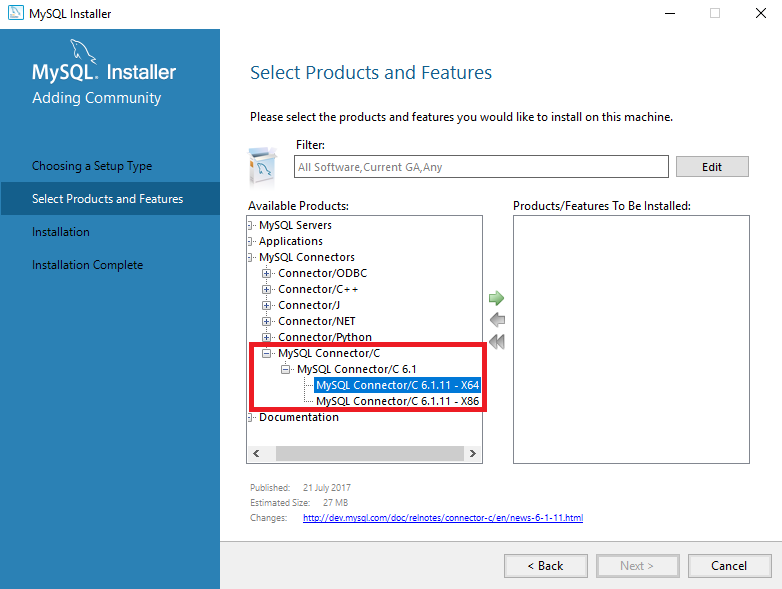
Task: Expand the Connector/ODBC node
Action: pos(266,273)
